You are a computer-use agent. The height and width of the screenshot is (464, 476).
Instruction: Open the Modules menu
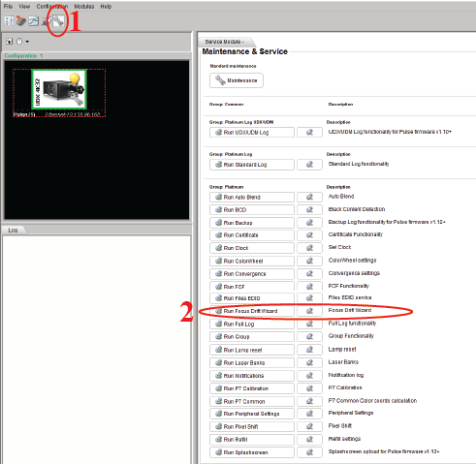(84, 6)
